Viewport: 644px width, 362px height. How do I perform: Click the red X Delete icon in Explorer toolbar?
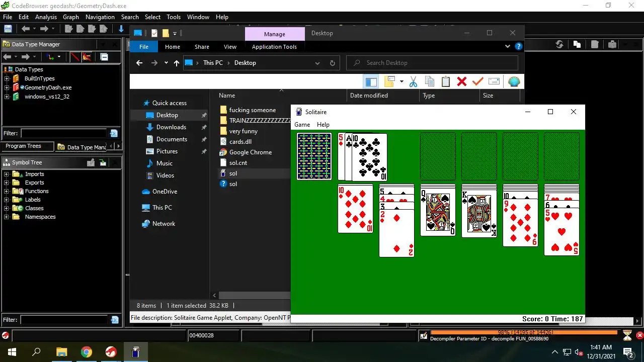[x=462, y=81]
